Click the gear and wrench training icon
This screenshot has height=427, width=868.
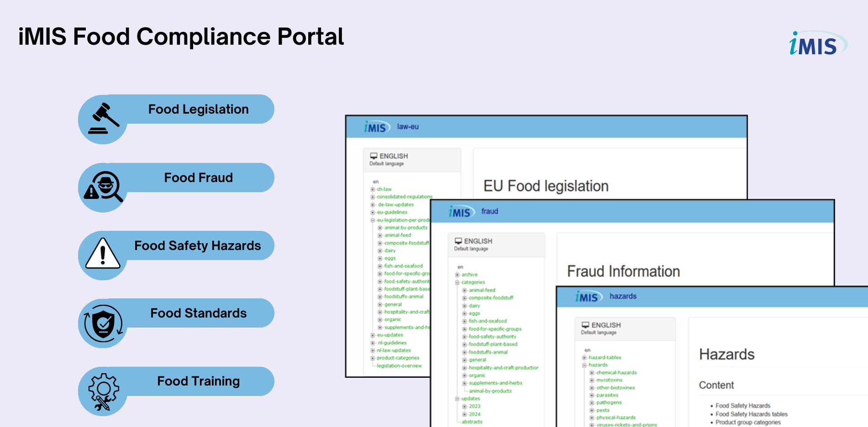click(104, 392)
